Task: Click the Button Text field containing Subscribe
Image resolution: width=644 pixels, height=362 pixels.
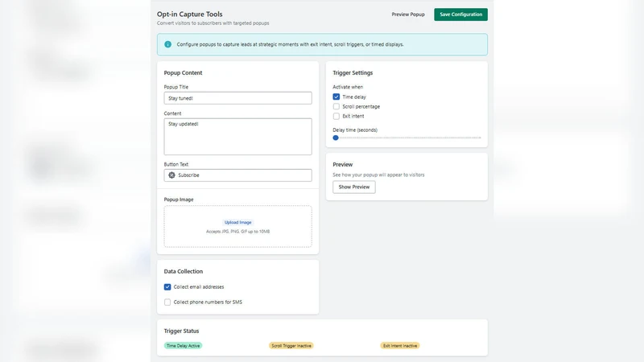Action: tap(237, 175)
